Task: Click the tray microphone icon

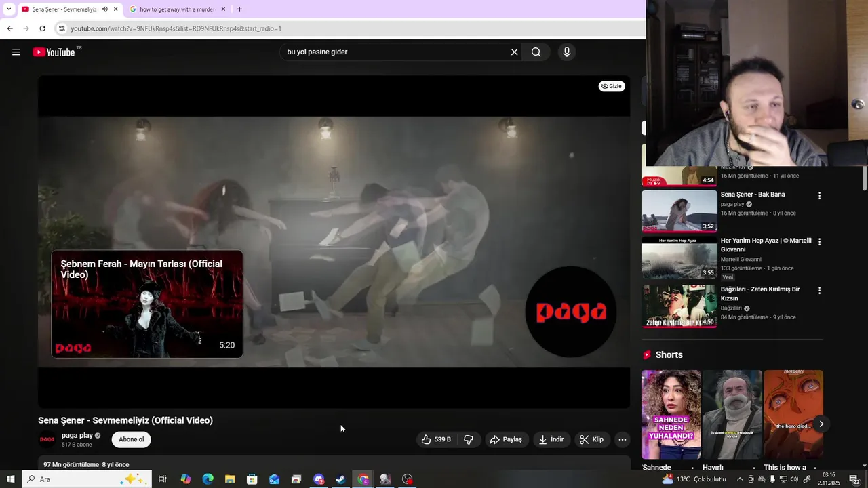Action: pyautogui.click(x=772, y=479)
